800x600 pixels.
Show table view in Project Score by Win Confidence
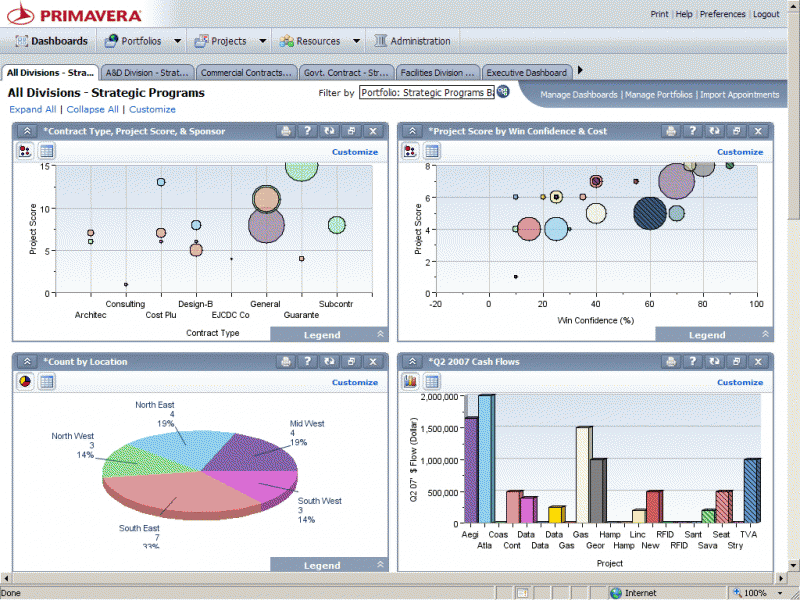[x=432, y=151]
